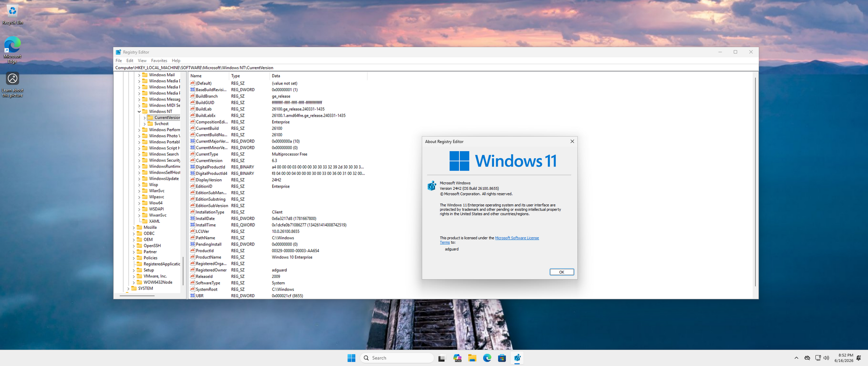Viewport: 868px width, 366px height.
Task: Show hidden system tray icons
Action: [x=797, y=358]
